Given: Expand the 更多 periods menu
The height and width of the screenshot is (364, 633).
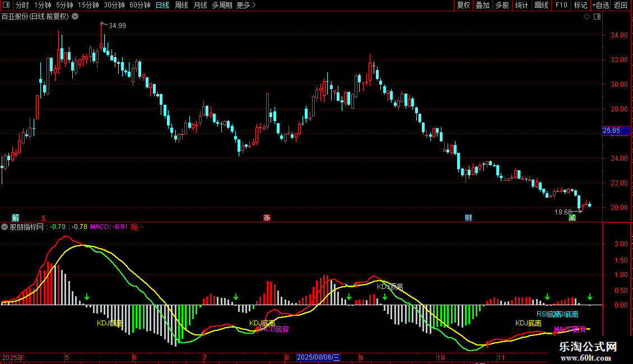Looking at the screenshot, I should [246, 5].
